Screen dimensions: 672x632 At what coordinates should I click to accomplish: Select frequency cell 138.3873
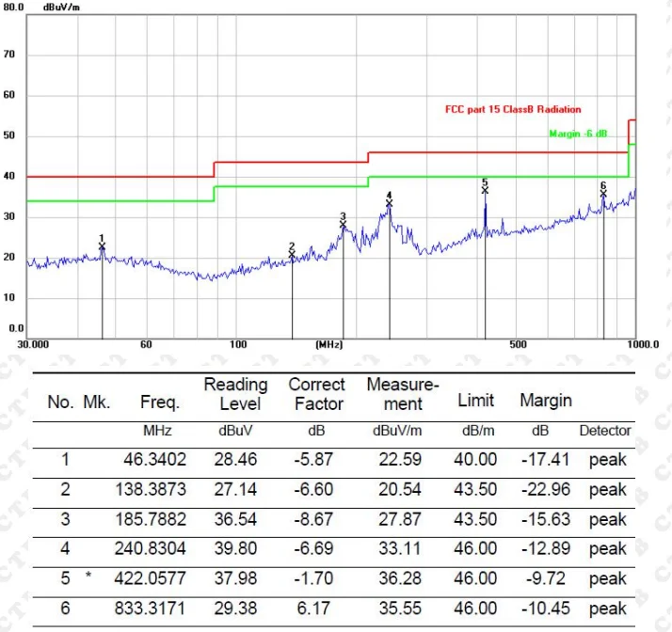[x=151, y=489]
